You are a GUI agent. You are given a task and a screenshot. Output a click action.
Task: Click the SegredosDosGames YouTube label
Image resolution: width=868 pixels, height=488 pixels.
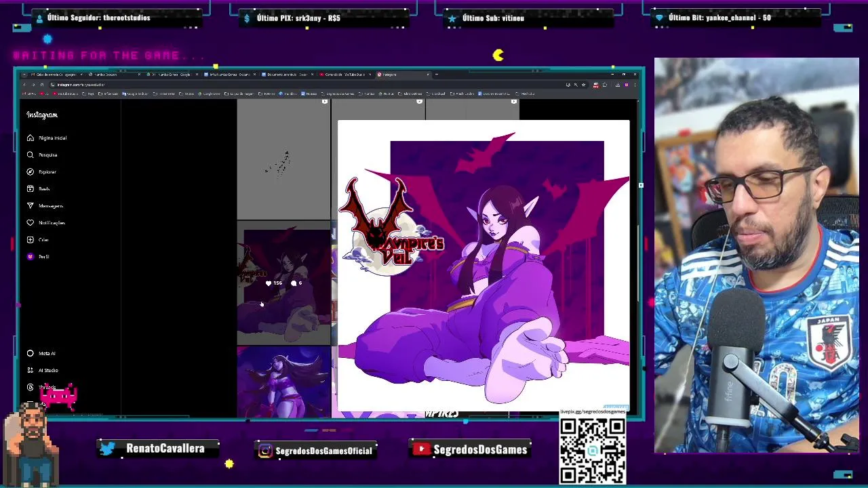pos(470,449)
